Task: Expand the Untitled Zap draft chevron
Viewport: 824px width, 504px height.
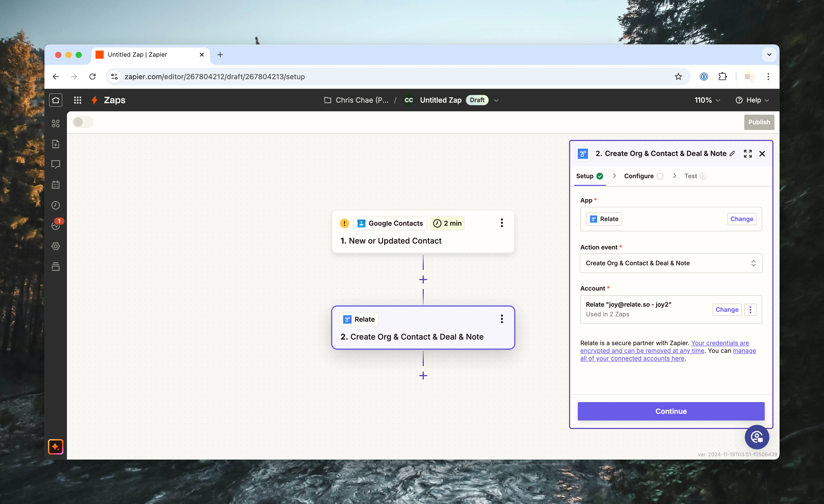Action: (x=496, y=100)
